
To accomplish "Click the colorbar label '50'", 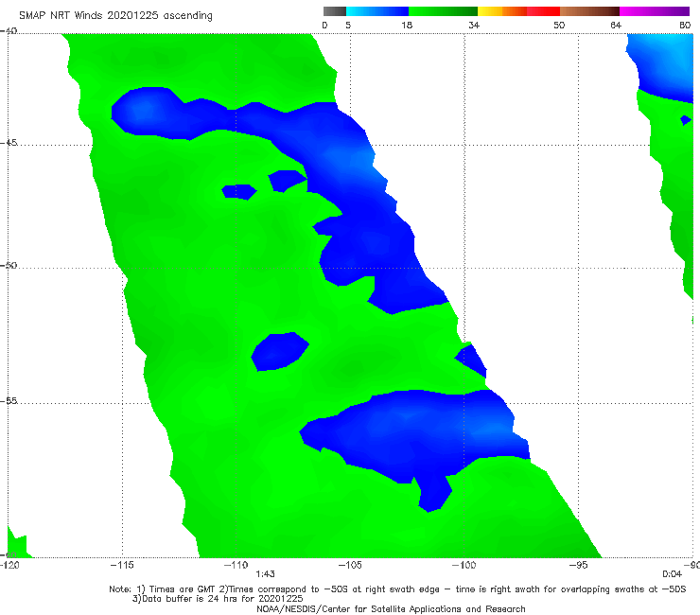I will (x=559, y=25).
